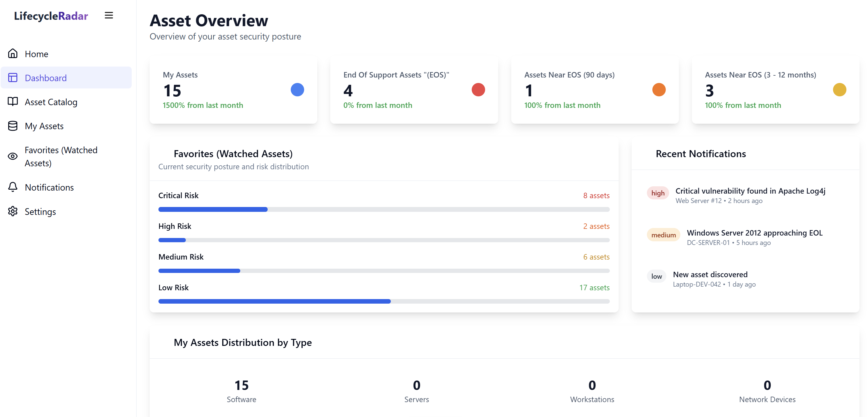Click the Low Risk label
The width and height of the screenshot is (868, 417).
pos(173,287)
